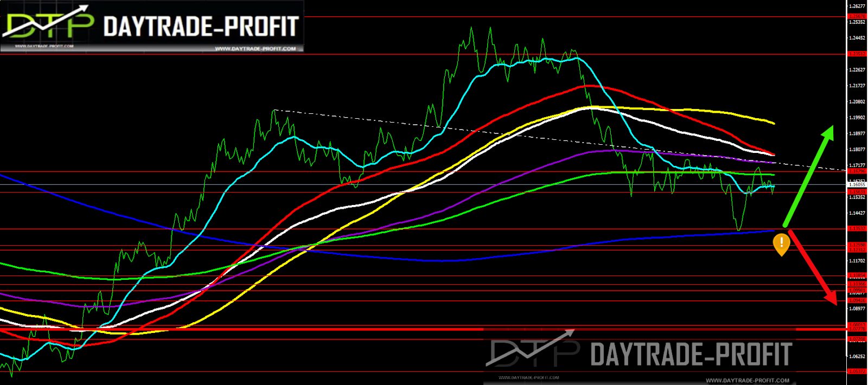Select the 1.15631 red price level label
The height and width of the screenshot is (385, 868).
click(857, 191)
